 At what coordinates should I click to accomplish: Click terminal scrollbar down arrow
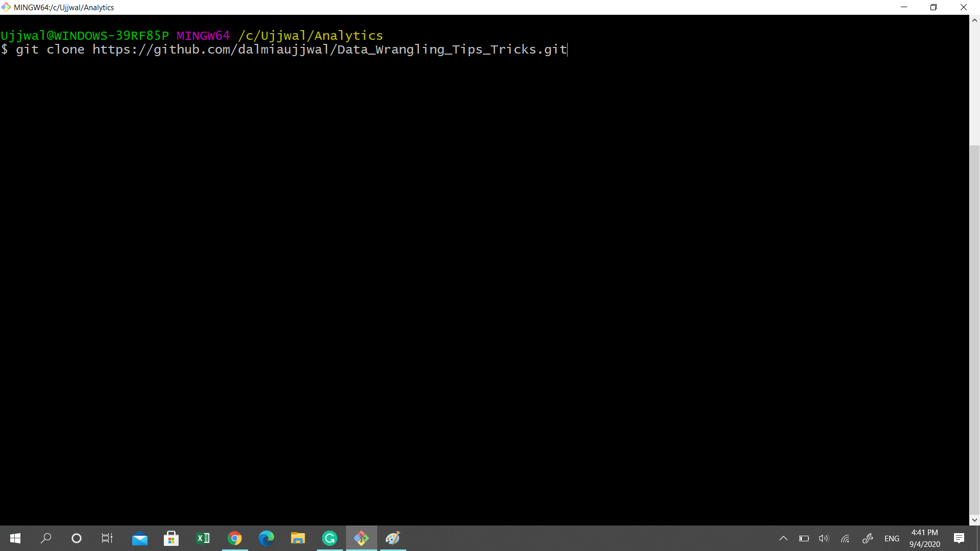click(974, 520)
